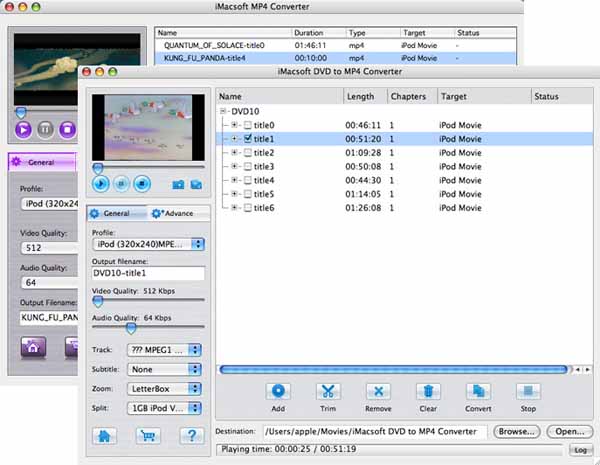
Task: Uncheck the title1 checkbox
Action: [x=248, y=139]
